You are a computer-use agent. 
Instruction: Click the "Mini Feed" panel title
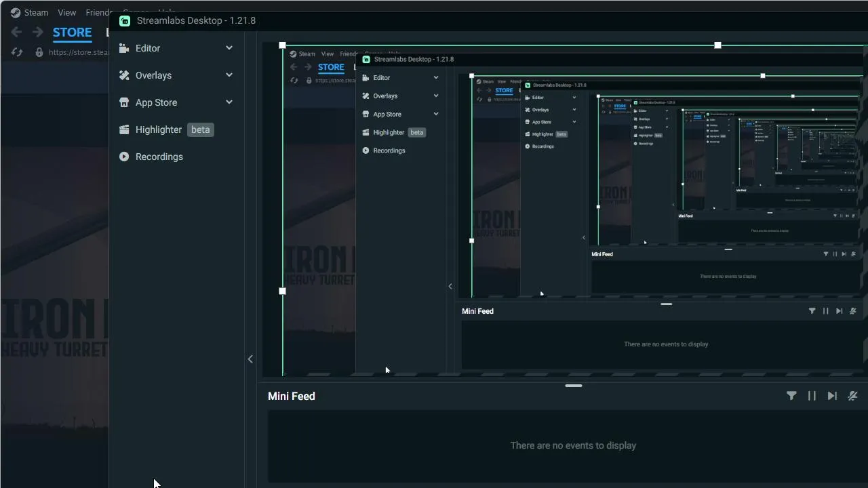[x=292, y=396]
